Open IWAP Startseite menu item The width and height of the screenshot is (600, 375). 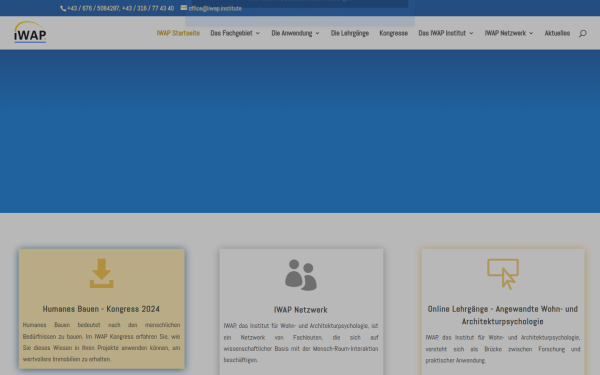coord(178,33)
